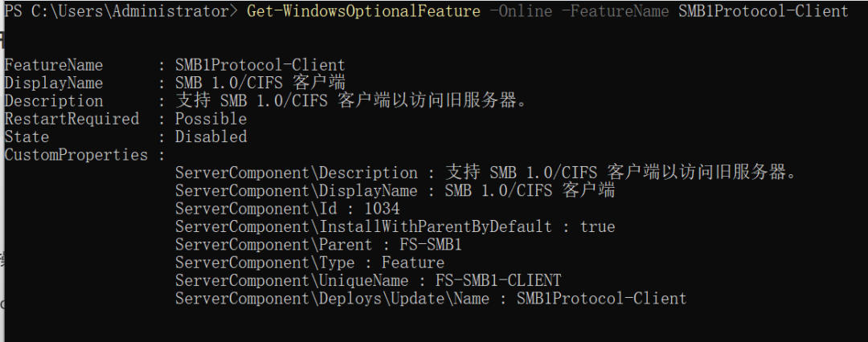Click the ServerComponent\Parent value FS-SMB1
This screenshot has width=868, height=342.
click(431, 245)
